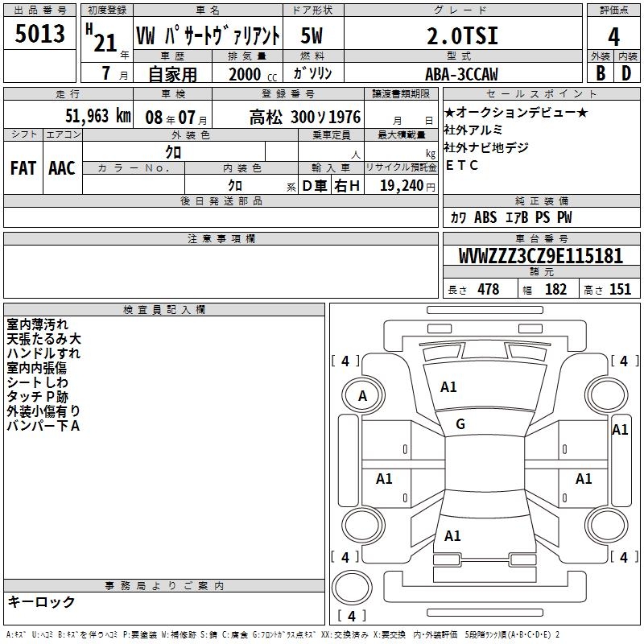
Task: Click inspector note バンパー下A
Action: 43,426
